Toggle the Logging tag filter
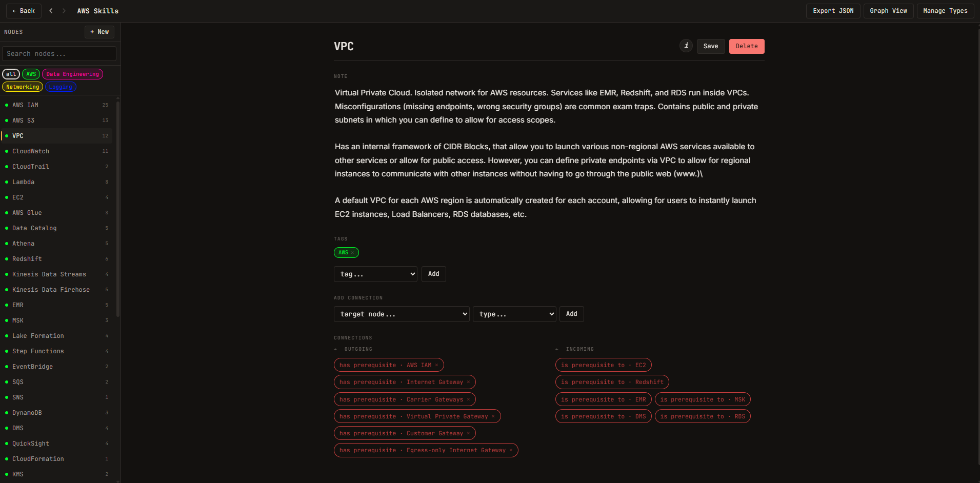Viewport: 980px width, 483px height. point(61,87)
